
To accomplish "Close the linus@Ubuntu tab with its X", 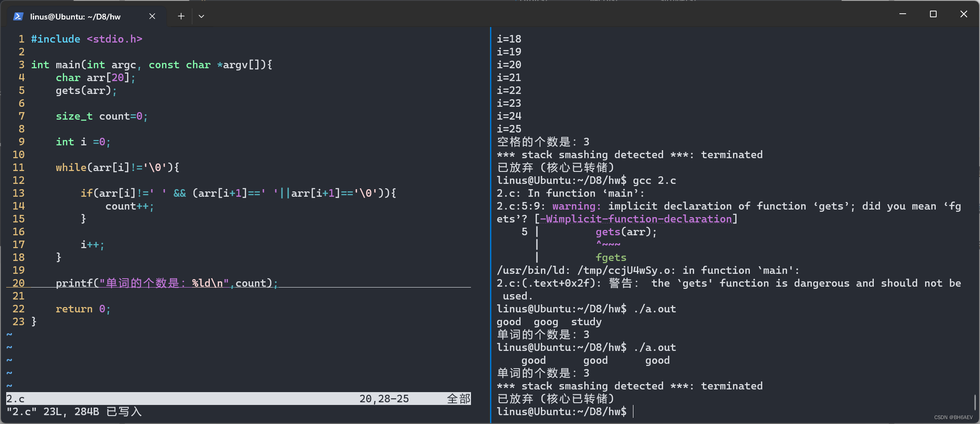I will click(x=152, y=16).
